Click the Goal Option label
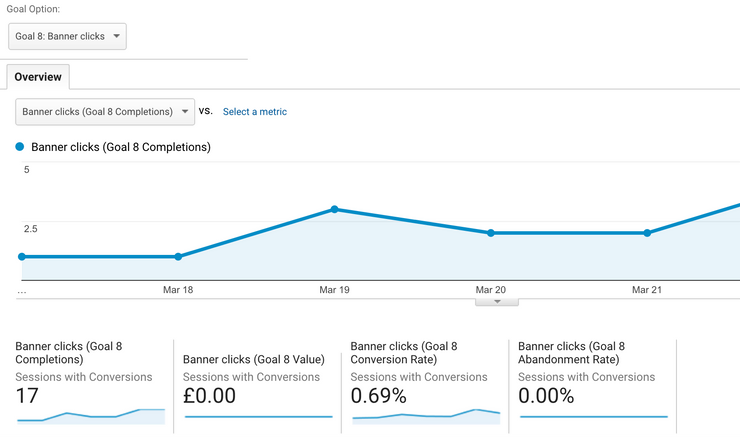740x437 pixels. point(33,9)
